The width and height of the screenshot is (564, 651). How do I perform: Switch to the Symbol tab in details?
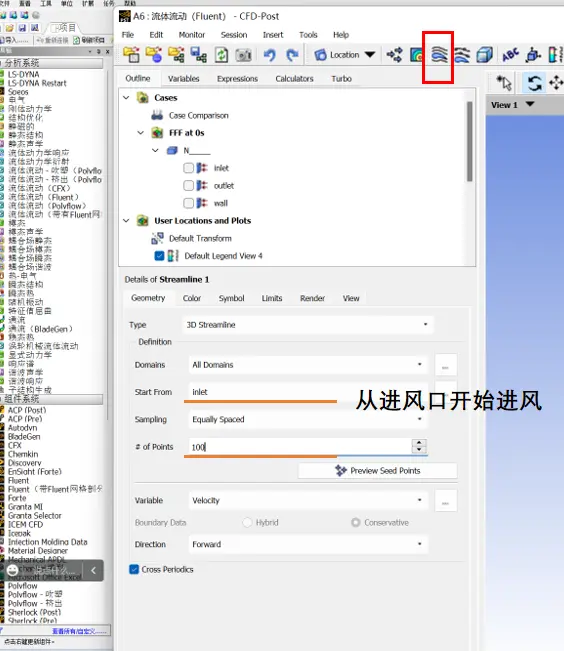pos(231,298)
